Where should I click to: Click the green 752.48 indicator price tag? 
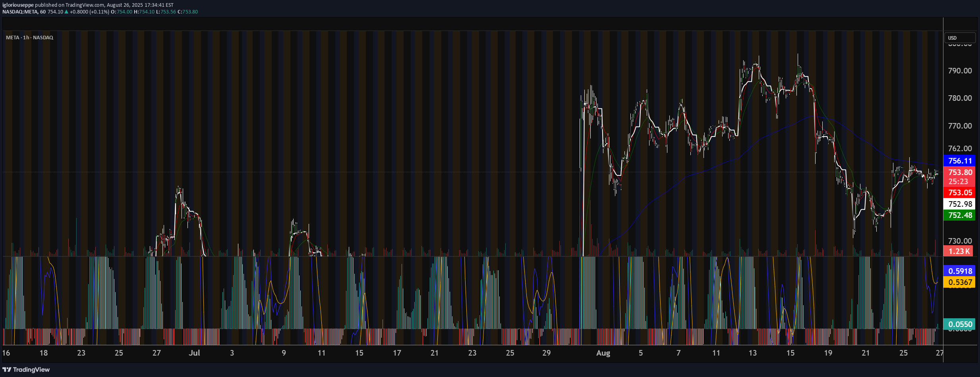[959, 215]
